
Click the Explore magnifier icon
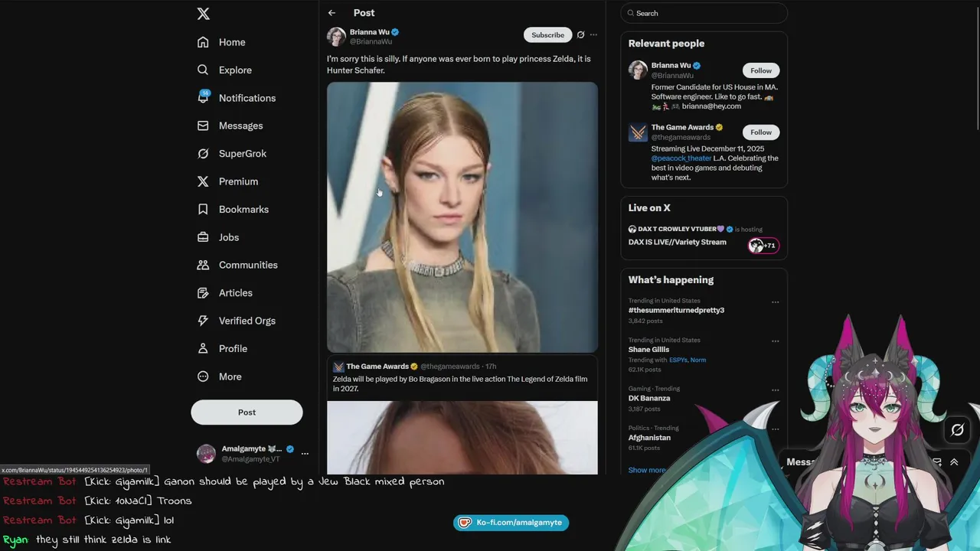(x=203, y=70)
